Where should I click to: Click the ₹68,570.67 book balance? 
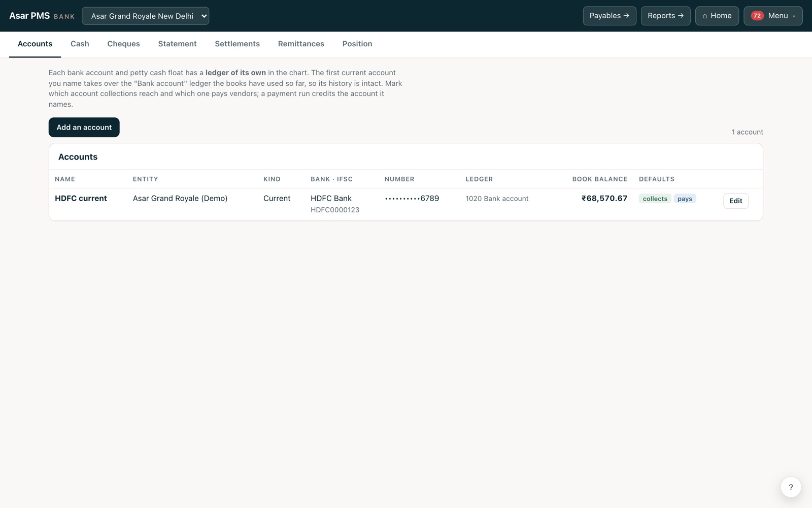604,198
